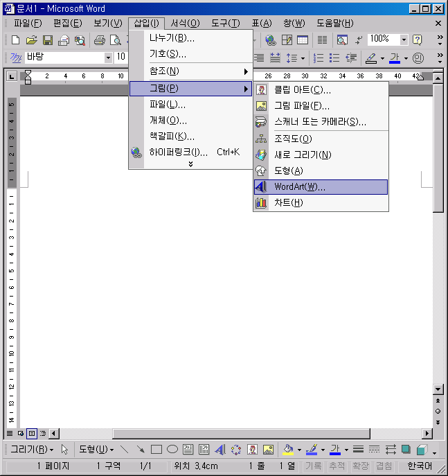
Task: Open the 서식(O) format menu
Action: pos(185,23)
